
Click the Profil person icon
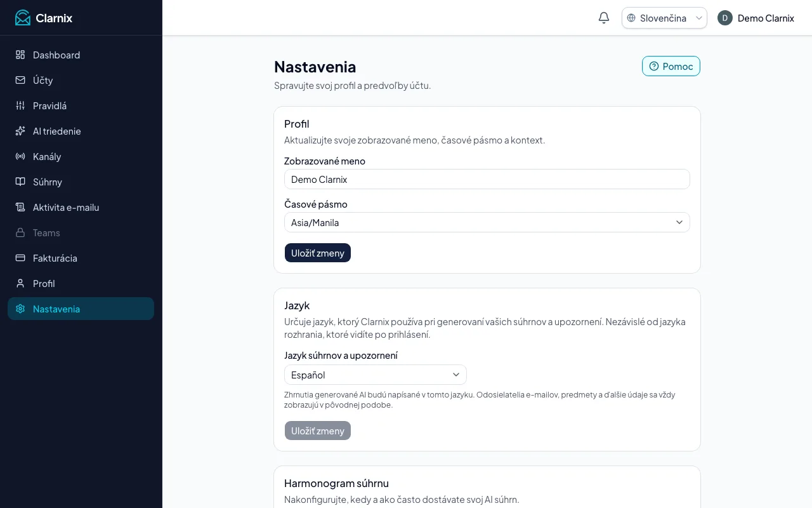tap(20, 283)
